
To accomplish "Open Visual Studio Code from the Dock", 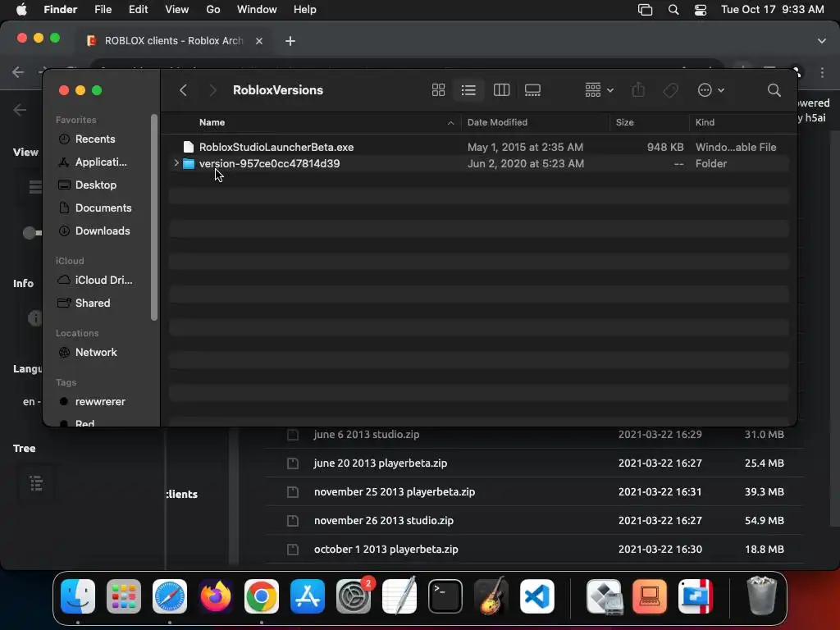I will [x=537, y=596].
